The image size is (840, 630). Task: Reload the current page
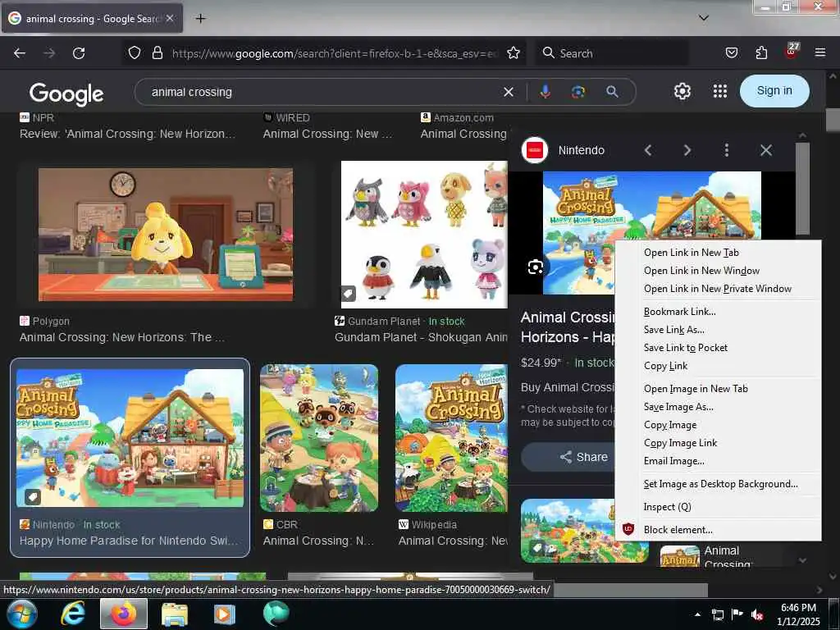[x=79, y=53]
